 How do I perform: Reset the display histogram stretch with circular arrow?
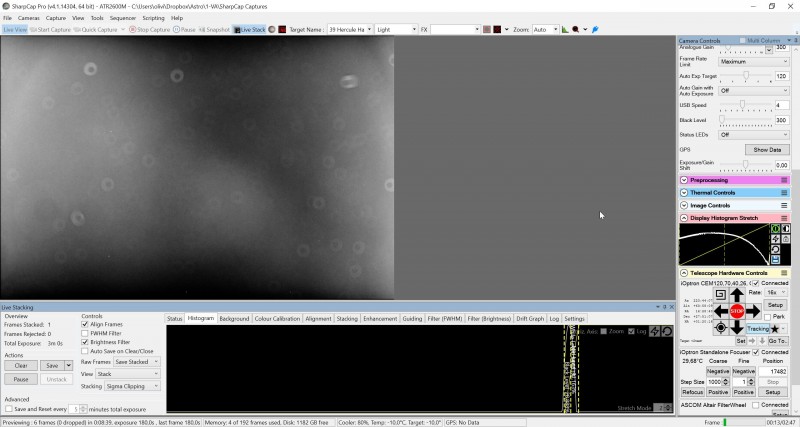(775, 249)
